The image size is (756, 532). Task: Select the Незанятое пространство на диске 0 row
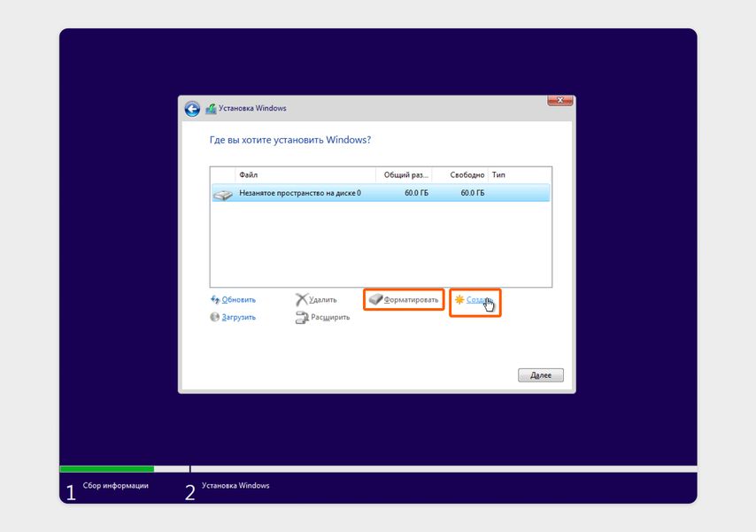tap(381, 193)
